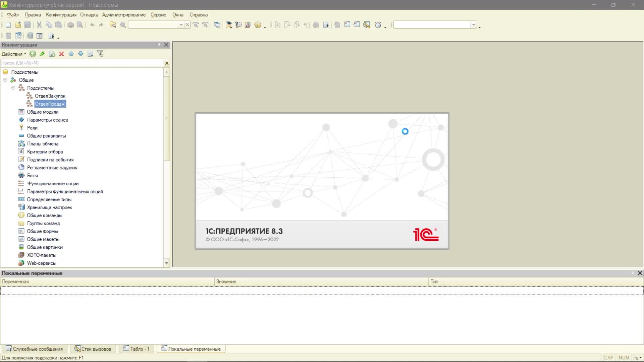Click the Sort list icon
644x362 pixels.
(90, 54)
